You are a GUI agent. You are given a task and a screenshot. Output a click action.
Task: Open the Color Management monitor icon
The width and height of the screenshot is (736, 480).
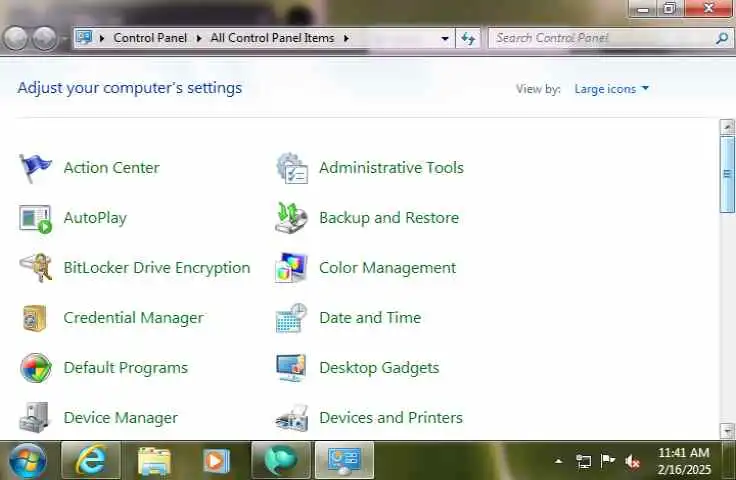tap(291, 267)
